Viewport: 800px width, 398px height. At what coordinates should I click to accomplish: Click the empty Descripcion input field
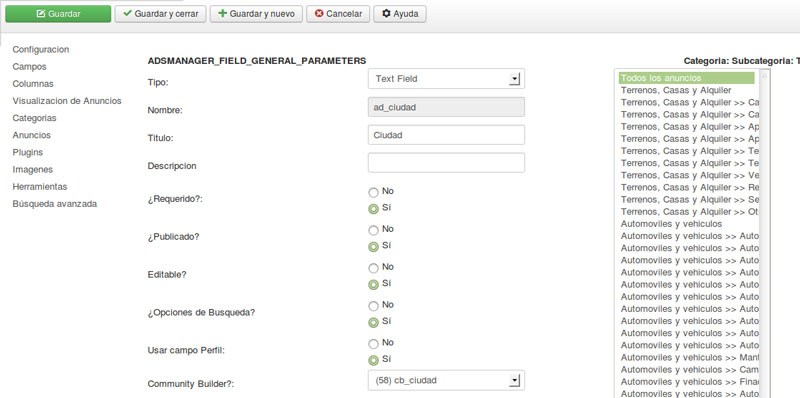pyautogui.click(x=446, y=163)
